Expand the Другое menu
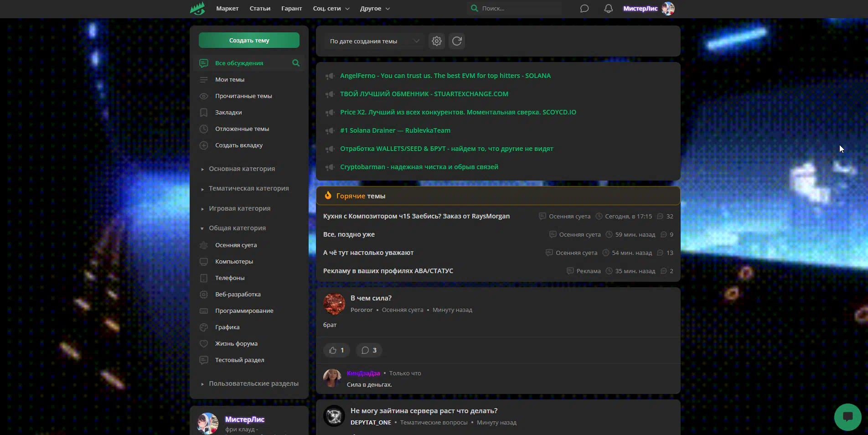 [375, 9]
